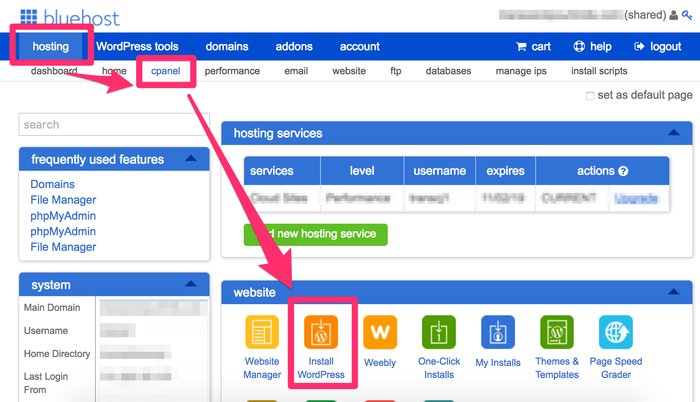Open the Page Speed Grader icon
The width and height of the screenshot is (700, 402).
(616, 332)
